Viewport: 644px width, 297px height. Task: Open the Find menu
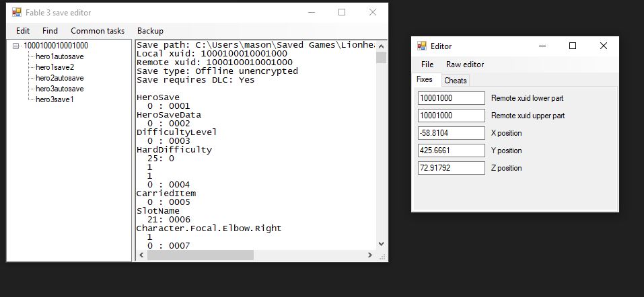tap(50, 31)
